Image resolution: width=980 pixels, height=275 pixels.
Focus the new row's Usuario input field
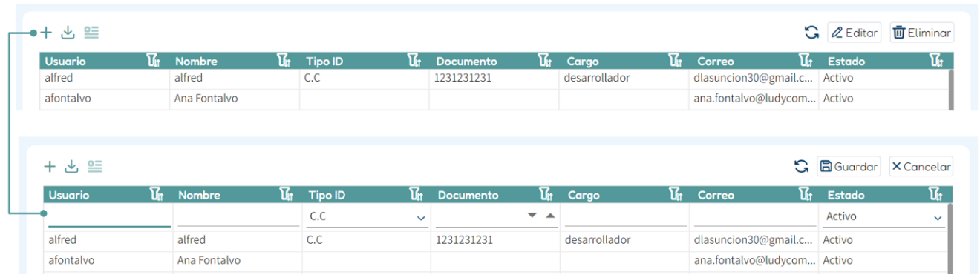coord(108,217)
